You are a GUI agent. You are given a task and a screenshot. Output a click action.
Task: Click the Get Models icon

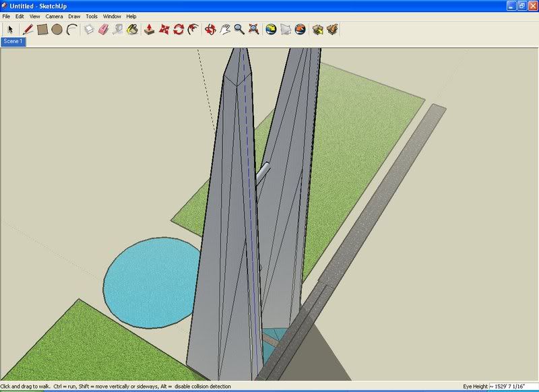point(317,29)
